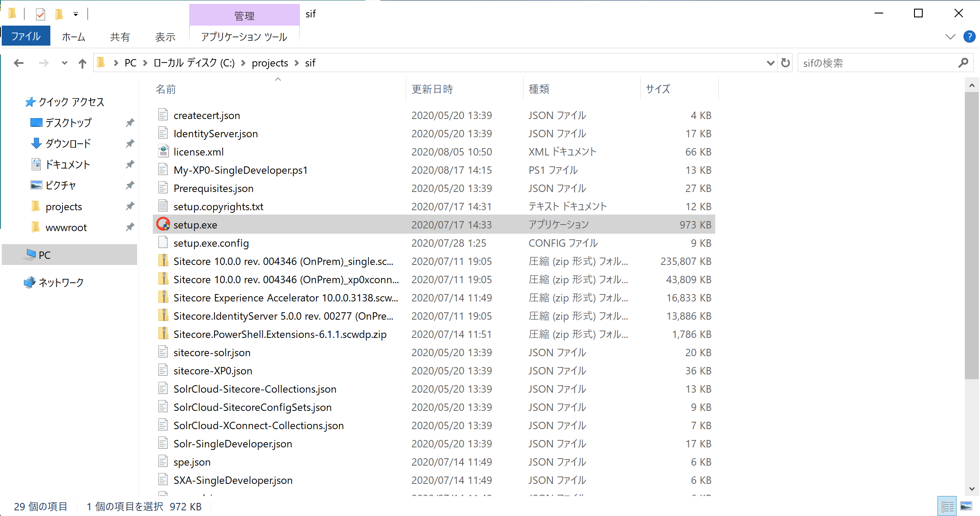Click PC in the address breadcrumb
The width and height of the screenshot is (980, 516).
click(131, 63)
